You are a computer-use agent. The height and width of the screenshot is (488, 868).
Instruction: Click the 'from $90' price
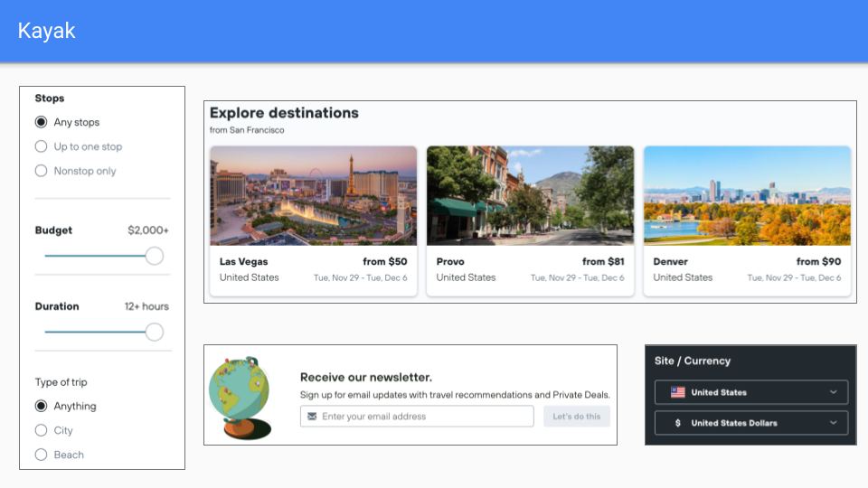click(819, 261)
